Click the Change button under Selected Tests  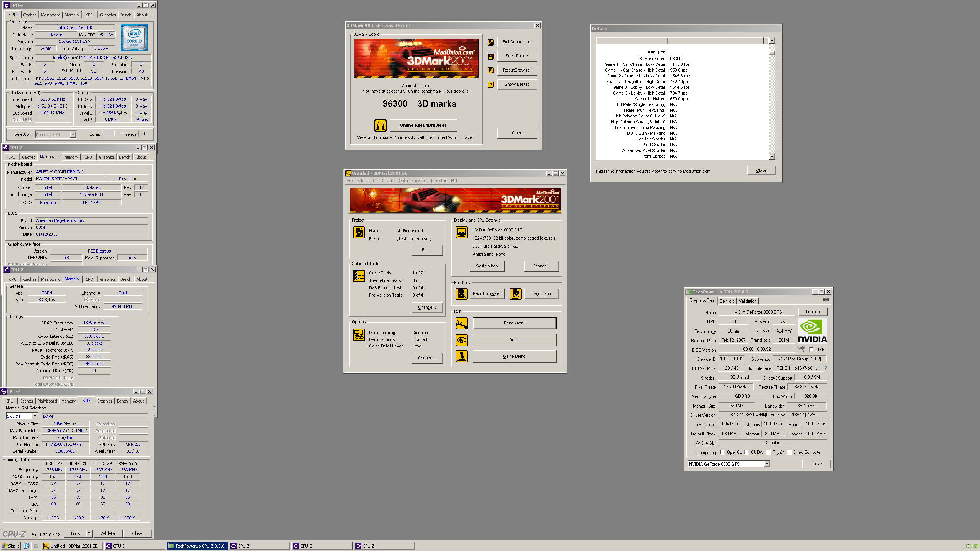(x=427, y=307)
